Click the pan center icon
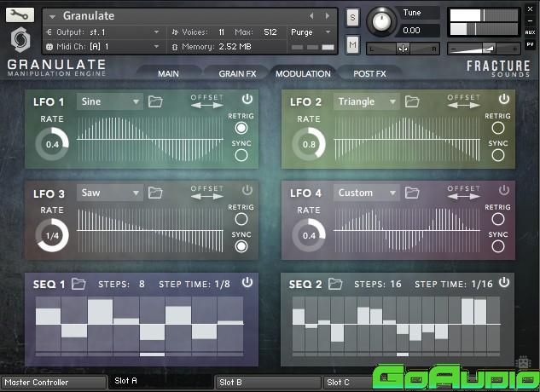This screenshot has width=540, height=392. 403,49
